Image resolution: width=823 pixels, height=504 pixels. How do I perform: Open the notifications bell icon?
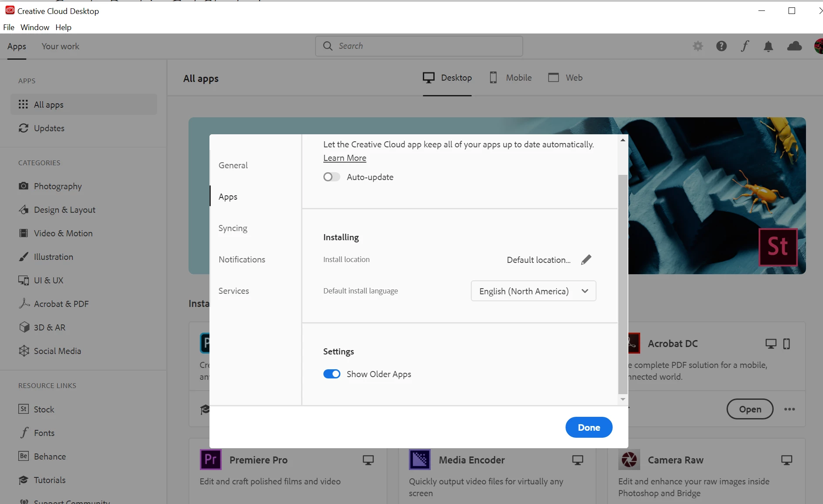pos(768,46)
